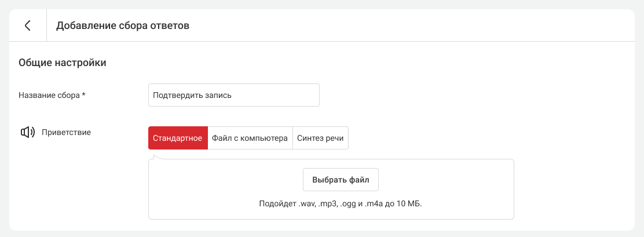Click the empty header area right of the title
Viewport: 644px width, 237px height.
(x=405, y=25)
